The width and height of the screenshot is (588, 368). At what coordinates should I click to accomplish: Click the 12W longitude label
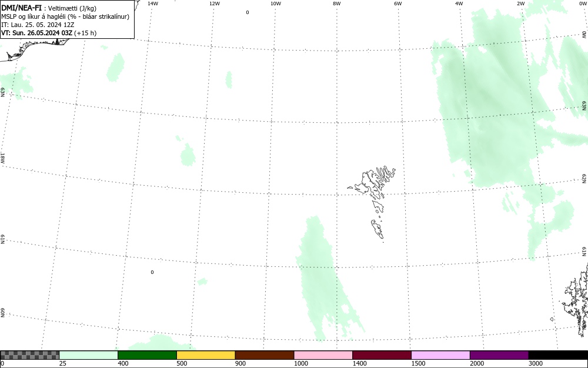(x=215, y=4)
